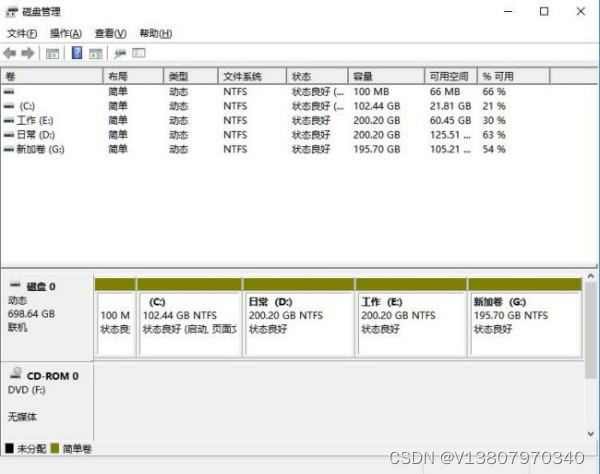Screen dimensions: 600x474
Task: Click the Forward arrow toolbar icon
Action: [28, 53]
